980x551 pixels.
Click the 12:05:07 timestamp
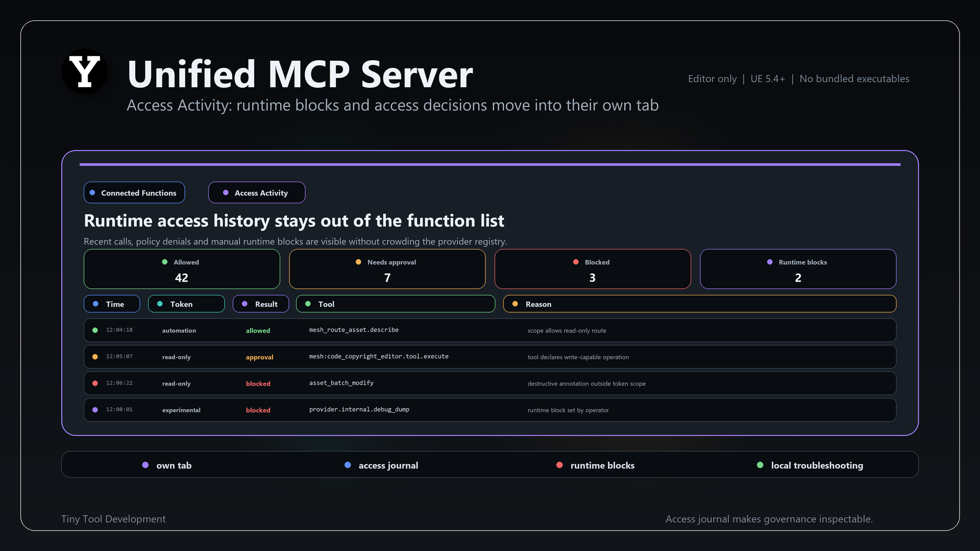coord(119,357)
